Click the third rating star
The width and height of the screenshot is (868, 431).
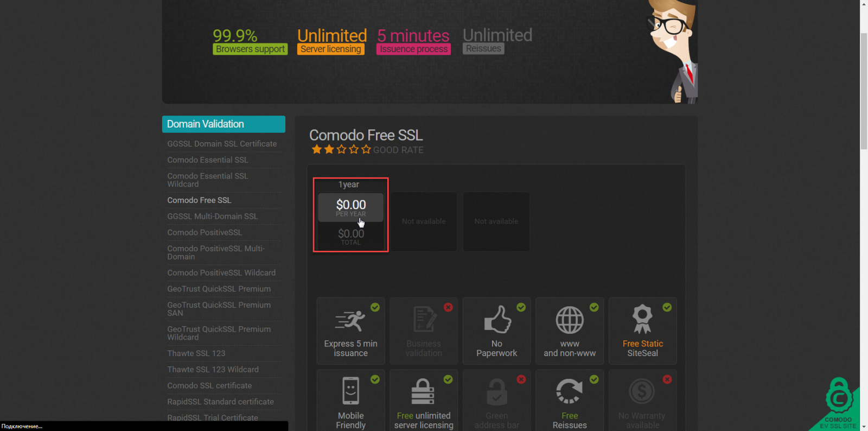pos(341,149)
